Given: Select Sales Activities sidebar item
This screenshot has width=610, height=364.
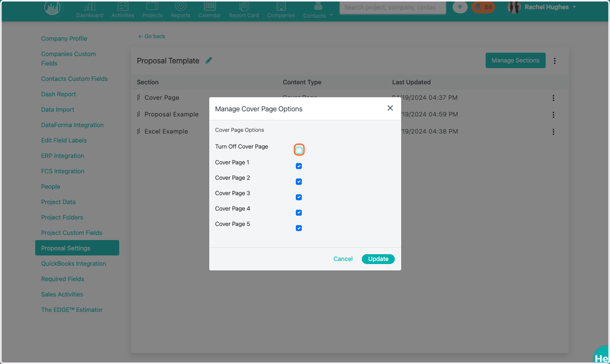Looking at the screenshot, I should [62, 294].
